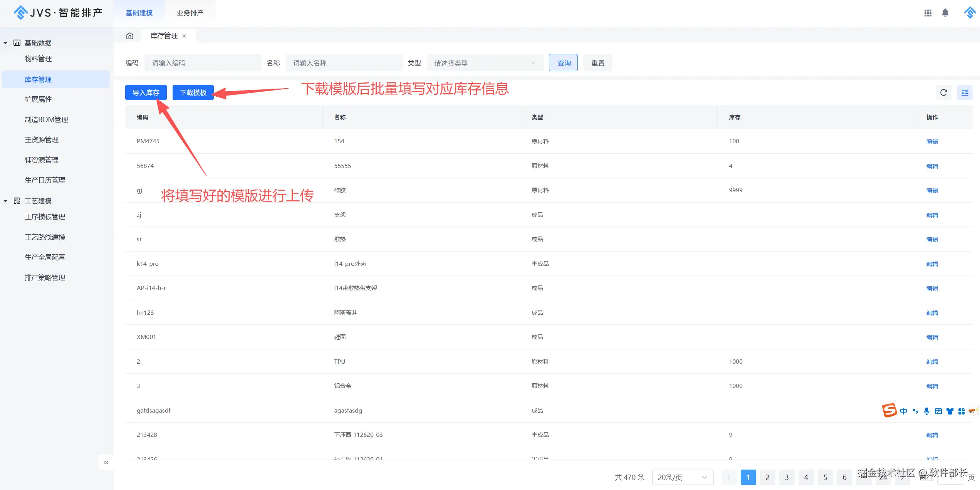Click the 下载模板 button

coord(193,92)
